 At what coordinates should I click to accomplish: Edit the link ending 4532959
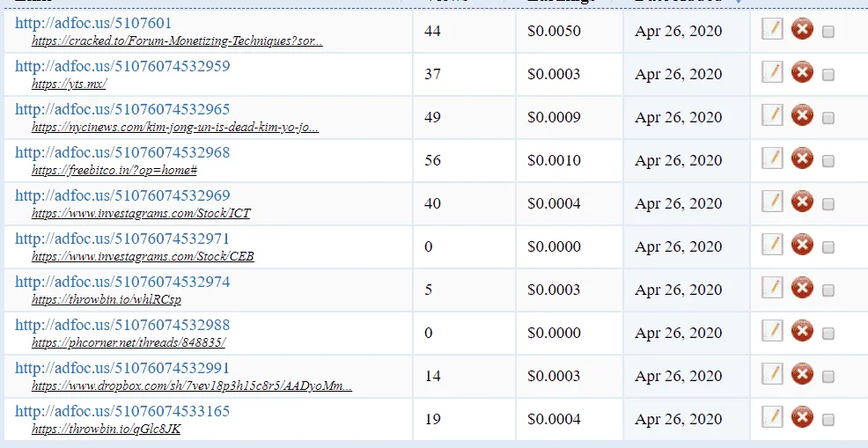click(772, 72)
